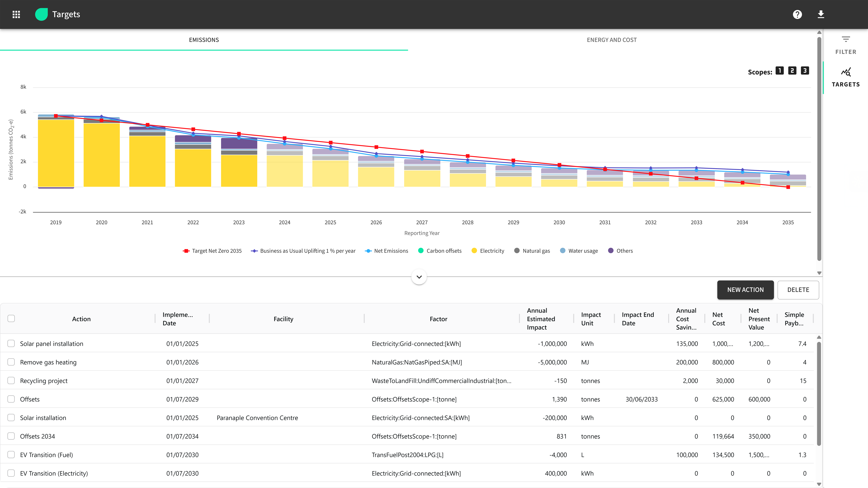The width and height of the screenshot is (868, 488).
Task: Toggle Net Emissions legend item
Action: coord(387,251)
